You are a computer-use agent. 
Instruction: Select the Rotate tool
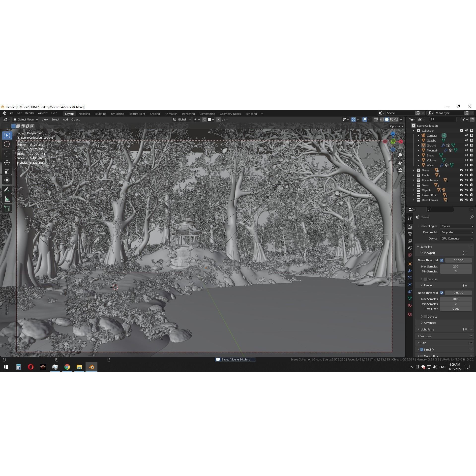[7, 163]
